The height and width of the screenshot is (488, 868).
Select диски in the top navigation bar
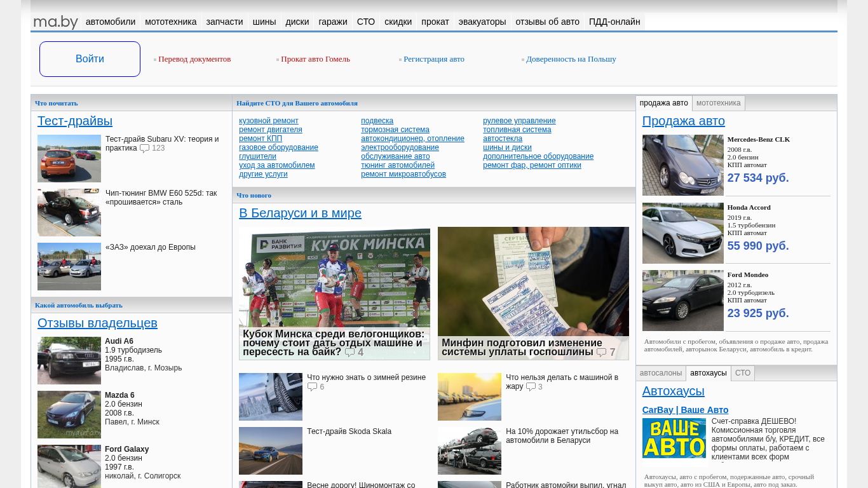[x=297, y=22]
